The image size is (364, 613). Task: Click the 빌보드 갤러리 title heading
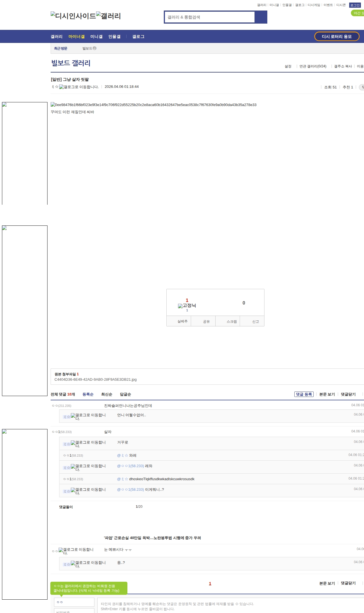[71, 63]
